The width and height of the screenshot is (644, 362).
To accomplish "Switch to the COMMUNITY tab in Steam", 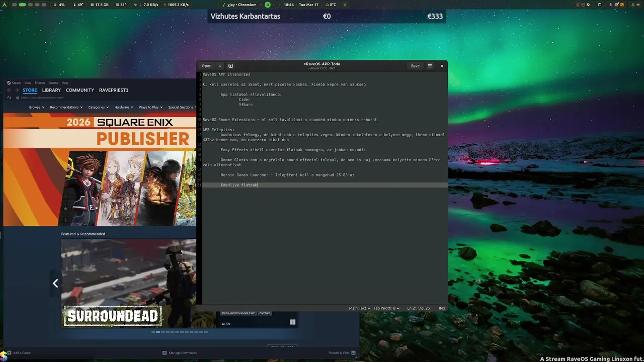I will (80, 90).
